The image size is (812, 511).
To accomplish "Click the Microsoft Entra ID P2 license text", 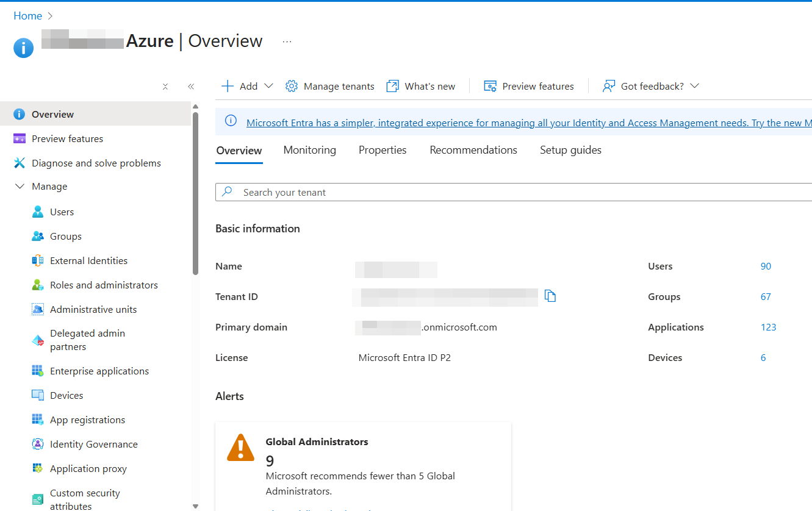I will click(x=404, y=357).
